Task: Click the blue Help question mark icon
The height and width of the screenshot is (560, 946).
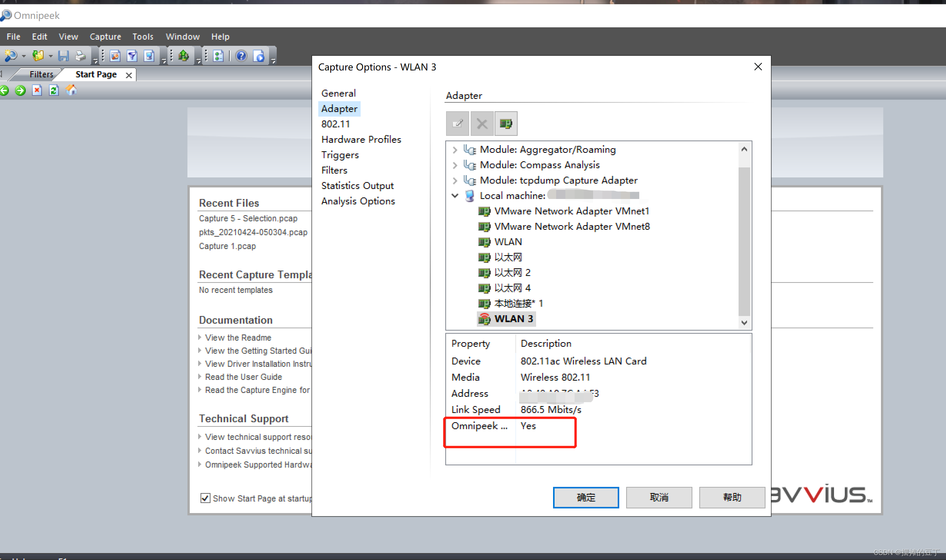Action: [241, 56]
